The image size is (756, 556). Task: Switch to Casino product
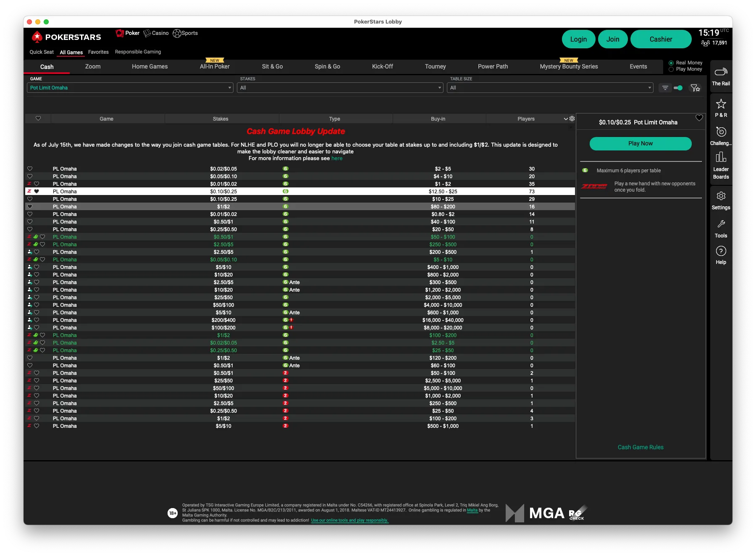(x=156, y=33)
